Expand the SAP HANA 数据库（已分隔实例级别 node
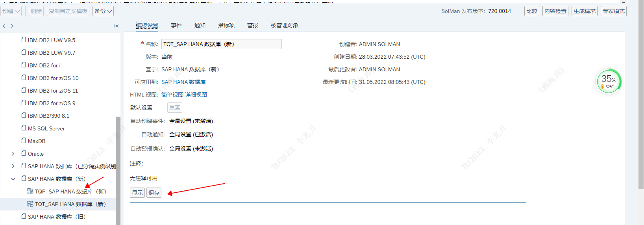The width and height of the screenshot is (644, 225). 13,166
